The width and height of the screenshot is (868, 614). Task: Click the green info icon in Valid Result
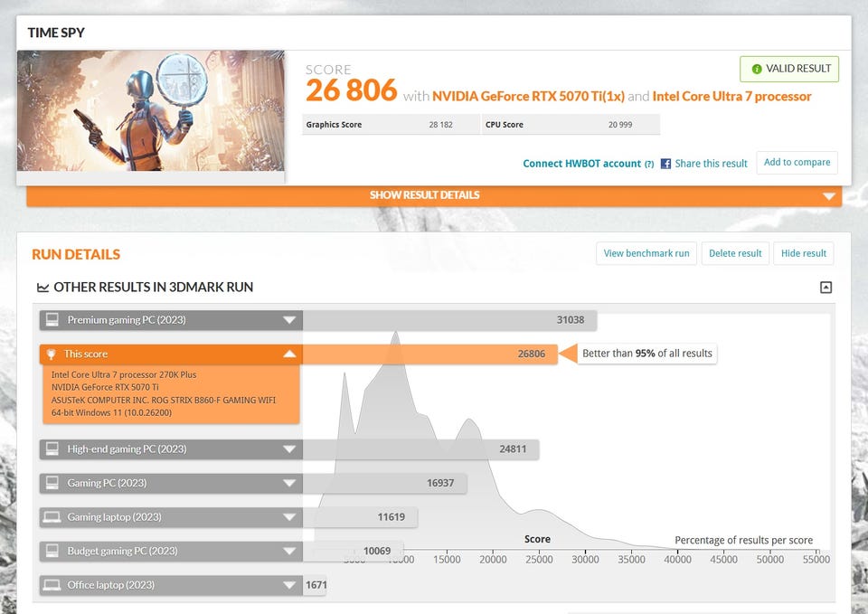756,70
